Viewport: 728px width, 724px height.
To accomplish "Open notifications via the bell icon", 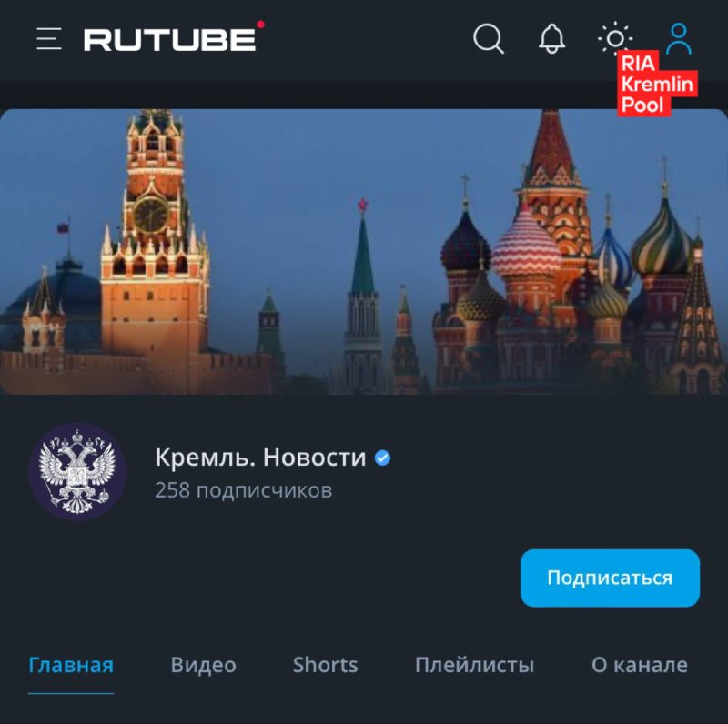I will [552, 38].
